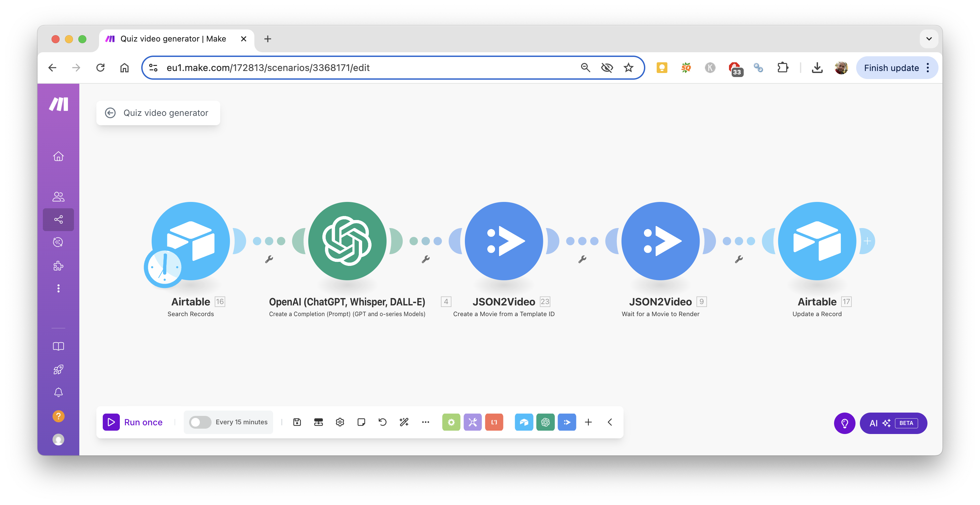Toggle the scenario scheduling switch
The image size is (980, 505).
[x=200, y=422]
